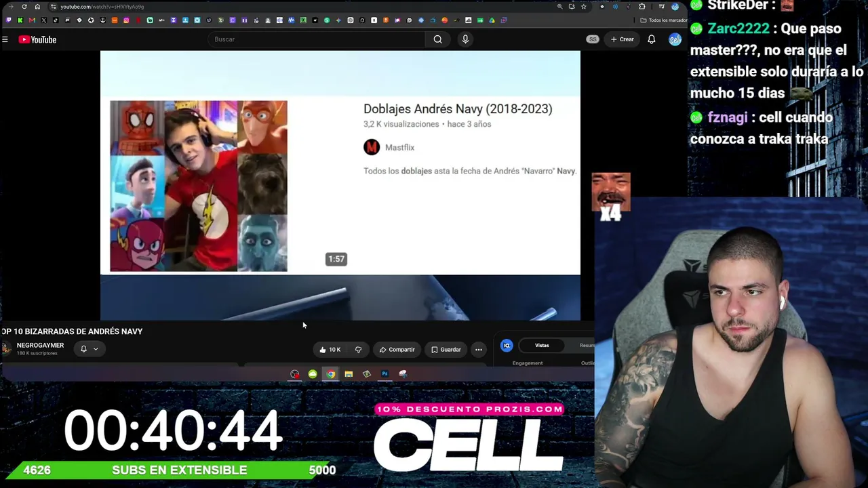Dislike the video
The image size is (868, 488).
pos(358,350)
